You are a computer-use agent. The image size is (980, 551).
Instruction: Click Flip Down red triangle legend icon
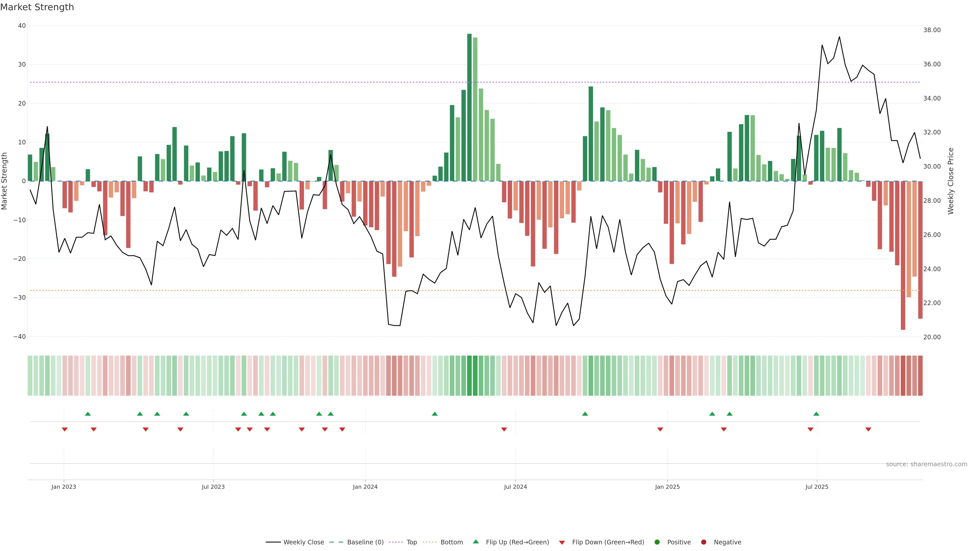tap(562, 543)
